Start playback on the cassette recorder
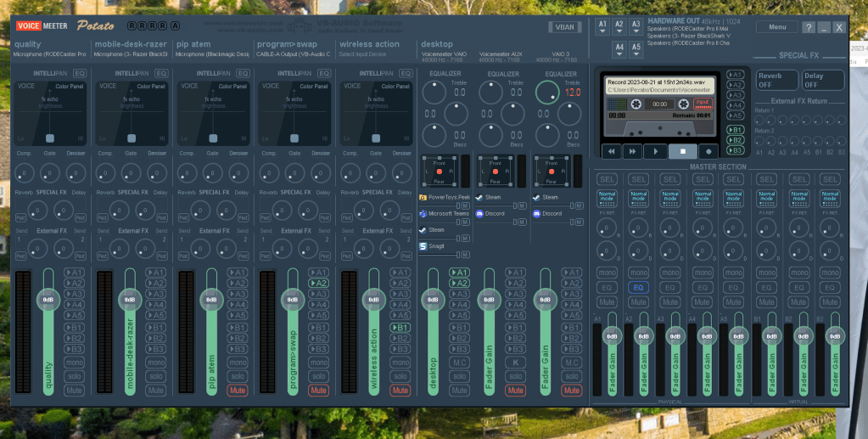The width and height of the screenshot is (868, 439). pos(655,151)
